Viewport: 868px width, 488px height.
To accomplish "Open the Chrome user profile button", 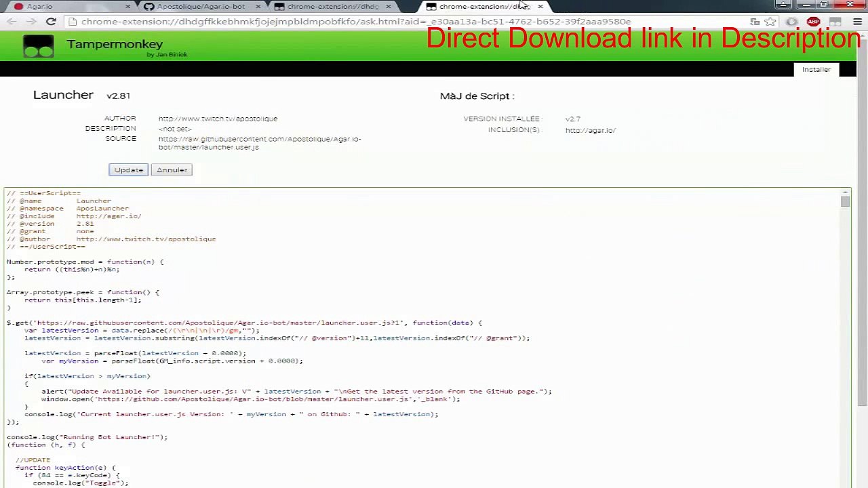I will (783, 5).
